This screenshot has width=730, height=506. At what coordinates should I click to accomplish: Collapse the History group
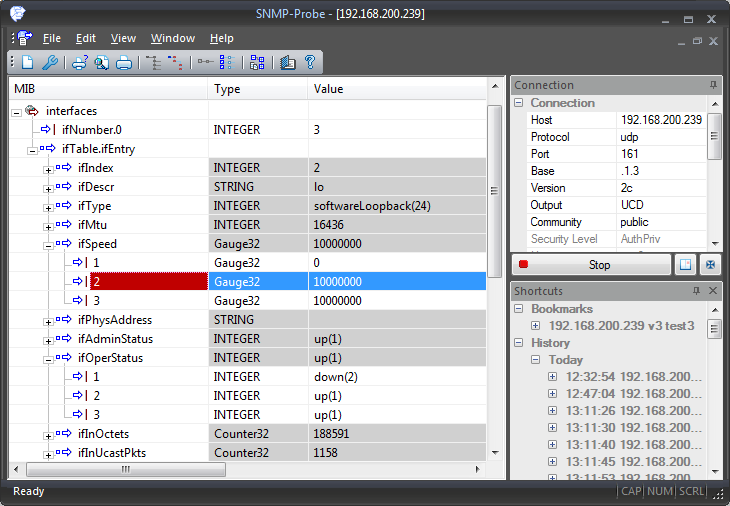pyautogui.click(x=518, y=343)
